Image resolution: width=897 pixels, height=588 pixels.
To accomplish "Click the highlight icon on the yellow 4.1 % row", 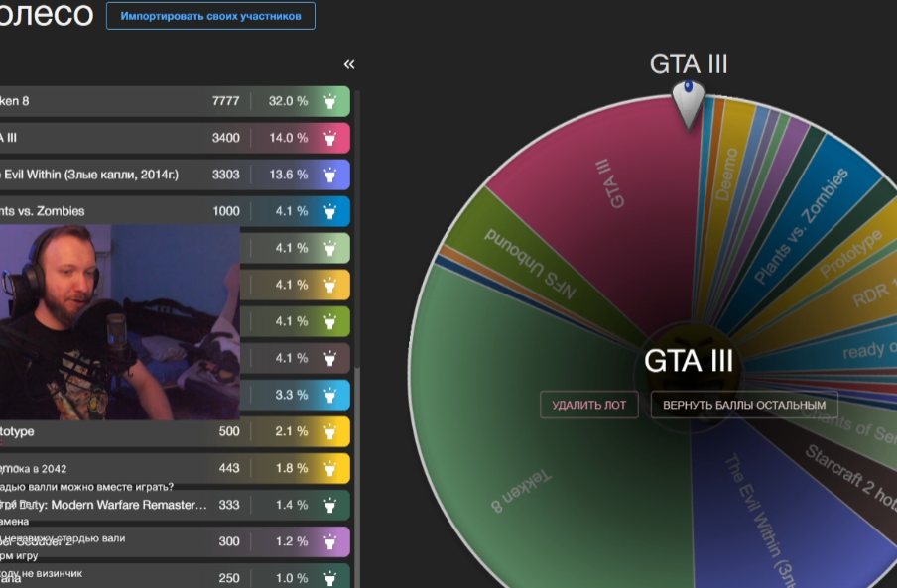I will click(330, 286).
